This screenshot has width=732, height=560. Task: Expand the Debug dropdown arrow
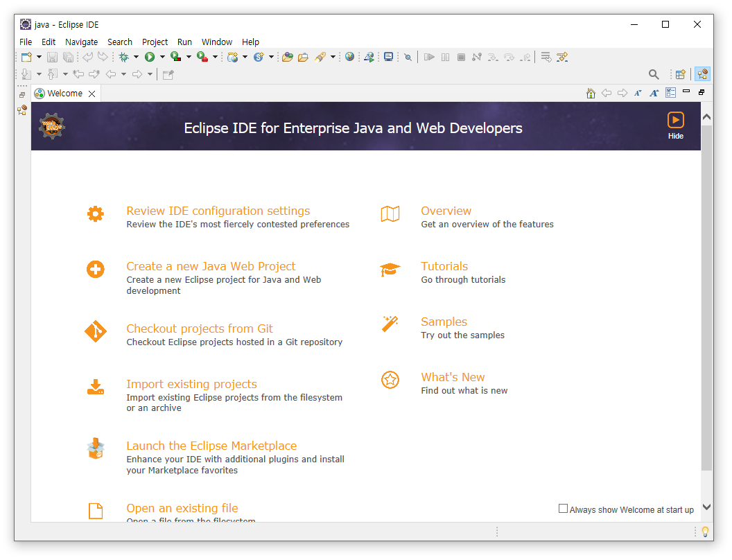[137, 57]
